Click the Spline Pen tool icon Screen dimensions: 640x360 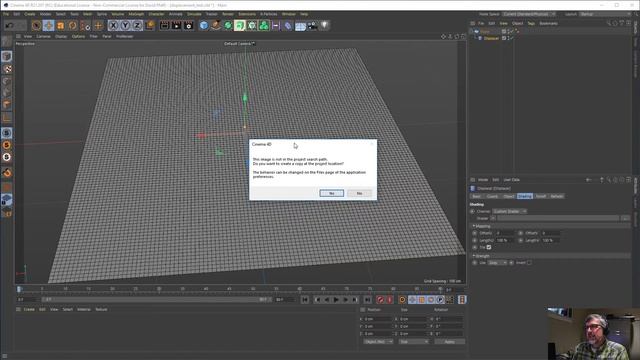point(216,26)
